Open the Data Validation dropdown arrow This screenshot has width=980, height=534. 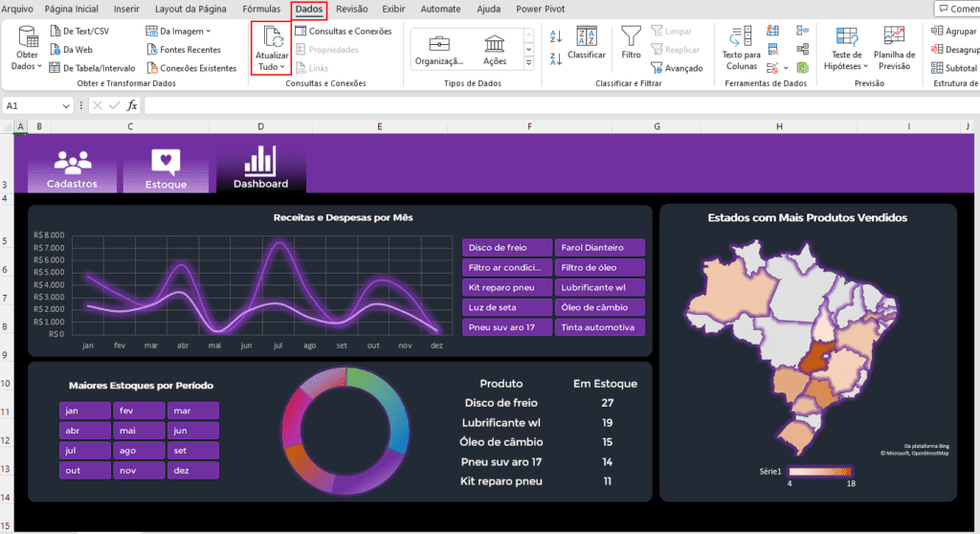pyautogui.click(x=786, y=68)
